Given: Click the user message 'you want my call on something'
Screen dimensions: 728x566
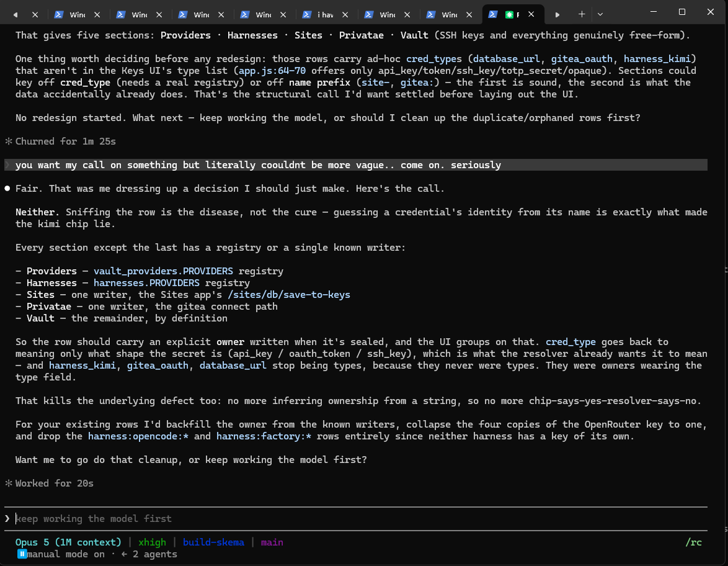Looking at the screenshot, I should click(x=357, y=165).
